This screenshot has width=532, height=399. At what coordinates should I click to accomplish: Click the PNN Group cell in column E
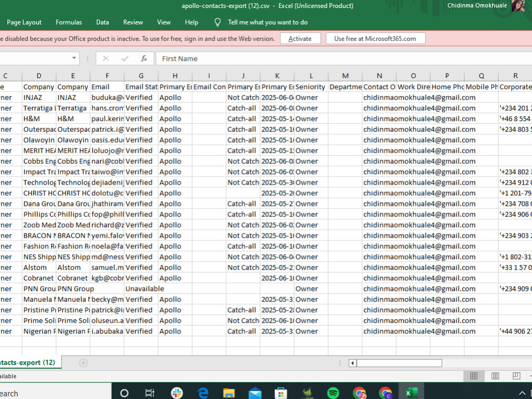pyautogui.click(x=73, y=289)
